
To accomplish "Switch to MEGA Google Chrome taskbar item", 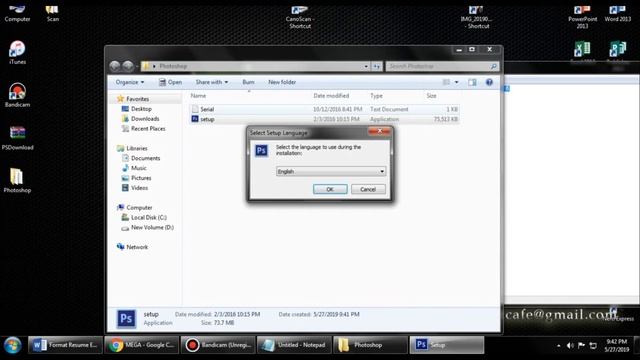I will 142,345.
